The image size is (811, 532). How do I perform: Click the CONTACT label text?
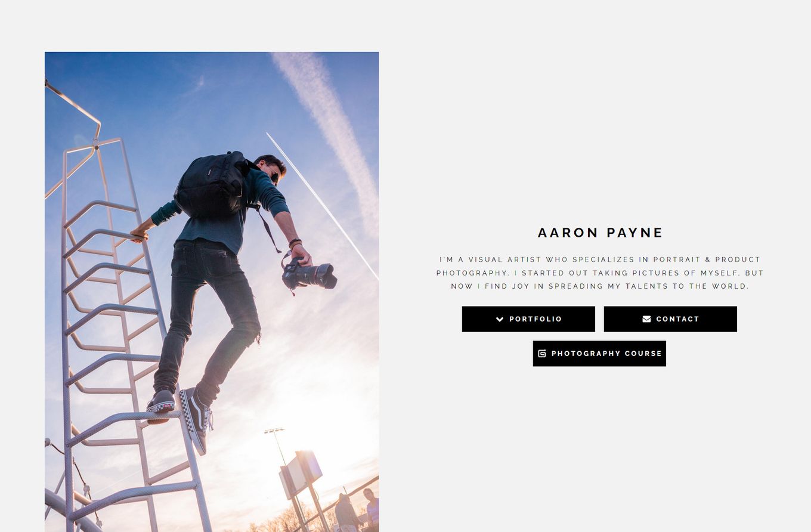(677, 319)
